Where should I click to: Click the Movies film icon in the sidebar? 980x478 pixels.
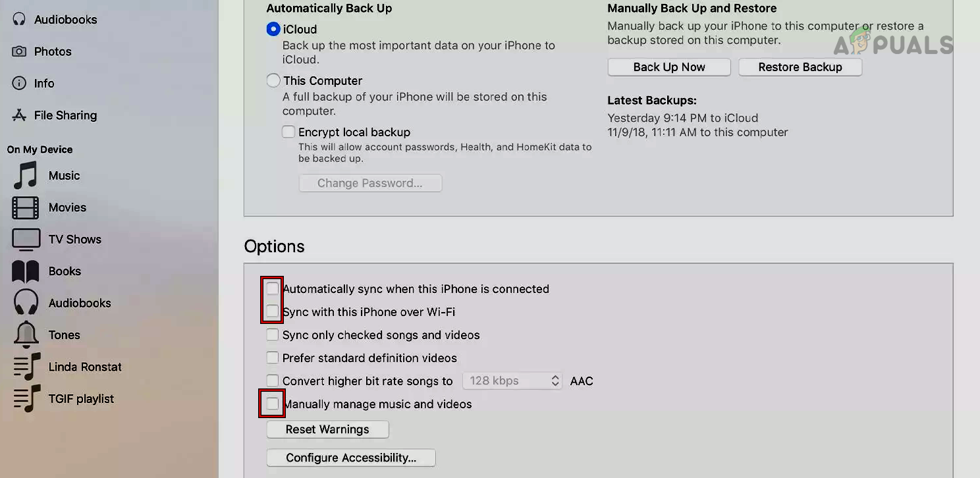[x=24, y=207]
